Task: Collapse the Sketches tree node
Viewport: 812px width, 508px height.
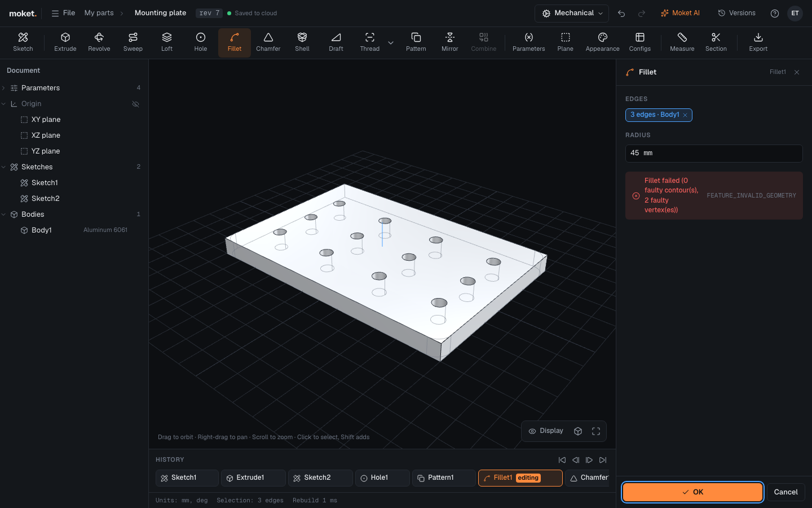Action: pyautogui.click(x=4, y=167)
